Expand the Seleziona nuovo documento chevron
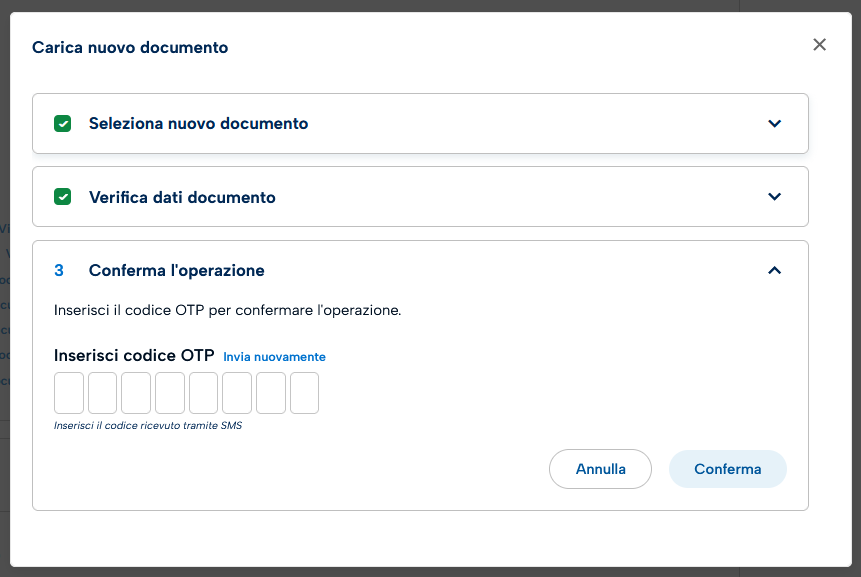861x577 pixels. tap(774, 124)
